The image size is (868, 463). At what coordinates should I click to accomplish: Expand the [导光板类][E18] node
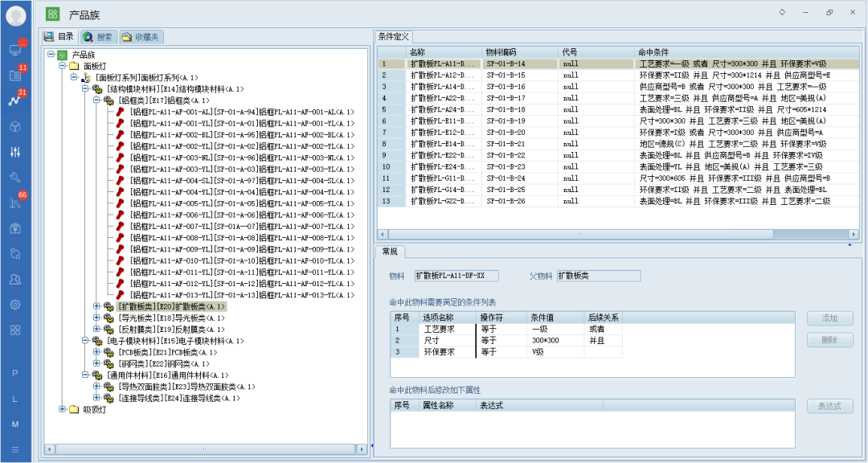click(97, 318)
